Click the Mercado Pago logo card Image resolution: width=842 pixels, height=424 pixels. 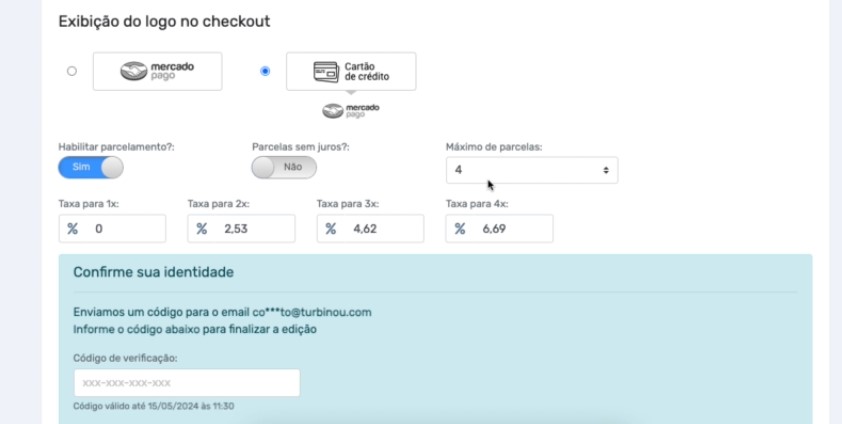pyautogui.click(x=157, y=71)
